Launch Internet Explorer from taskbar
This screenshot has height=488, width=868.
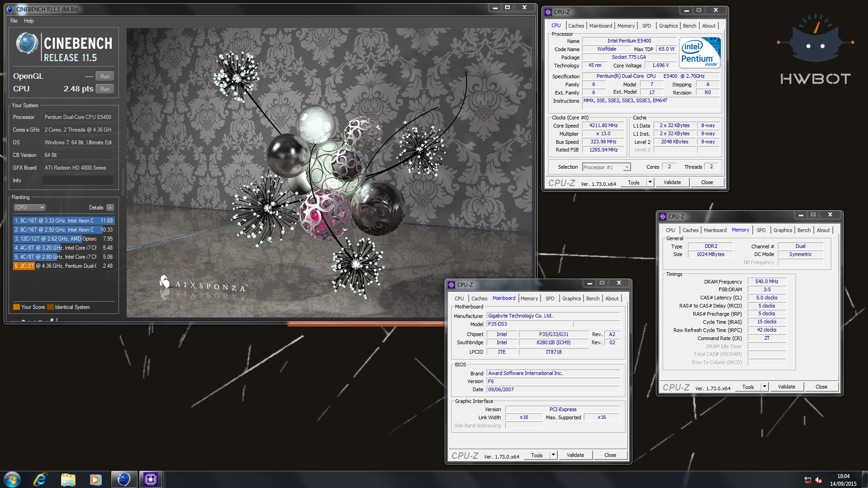[x=40, y=479]
